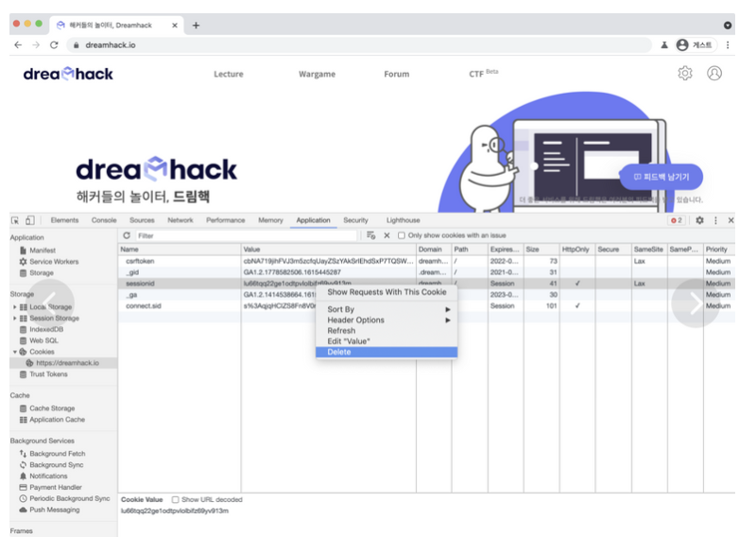Screen dimensions: 756x554
Task: Delete selected cookie with the X icon
Action: (387, 235)
